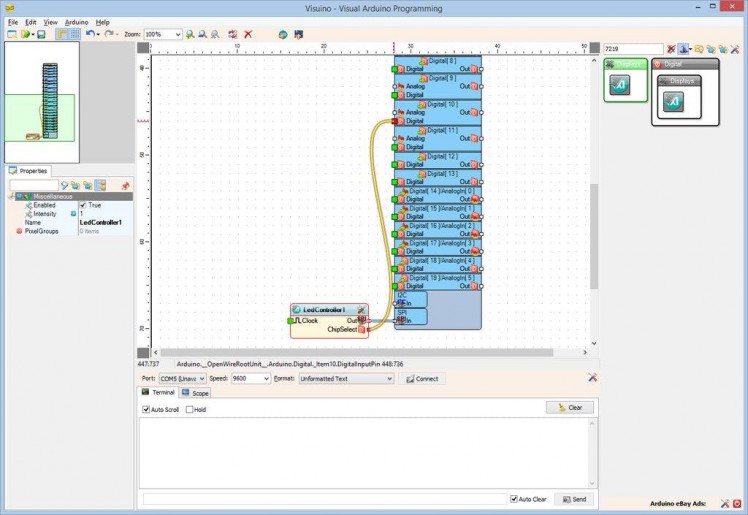This screenshot has height=515, width=748.
Task: Toggle the Enabled property checkbox
Action: pyautogui.click(x=83, y=205)
